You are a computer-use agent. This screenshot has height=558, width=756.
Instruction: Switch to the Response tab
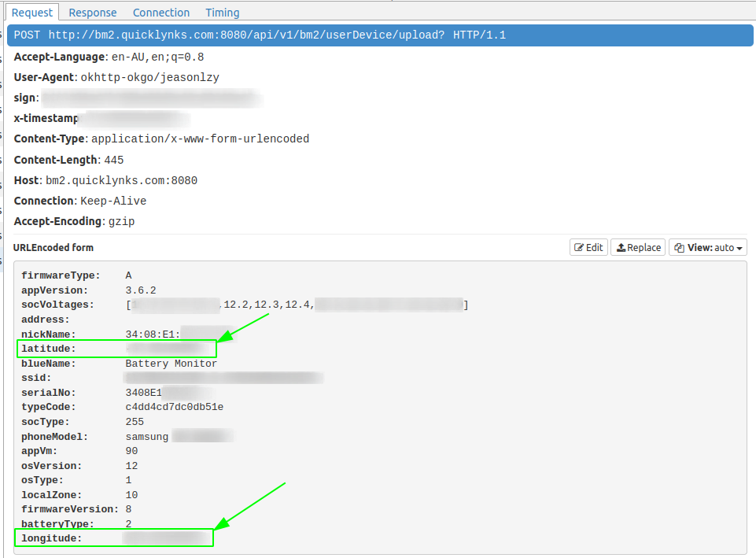[92, 13]
